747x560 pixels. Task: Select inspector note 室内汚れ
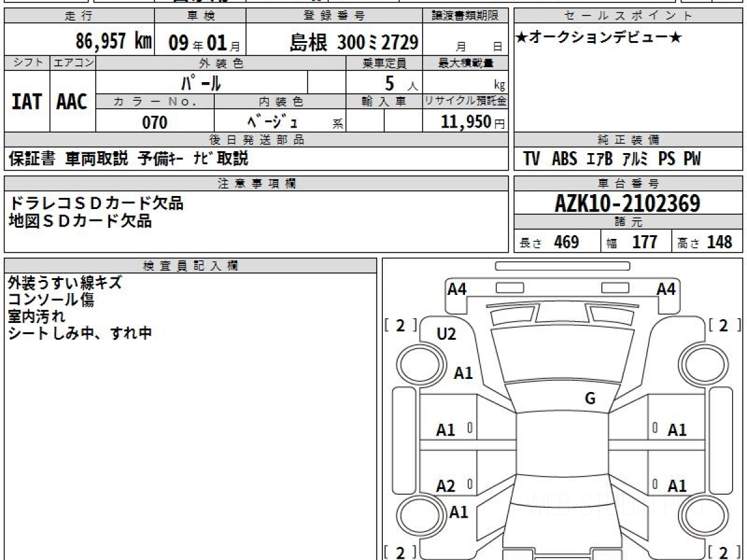pos(37,316)
